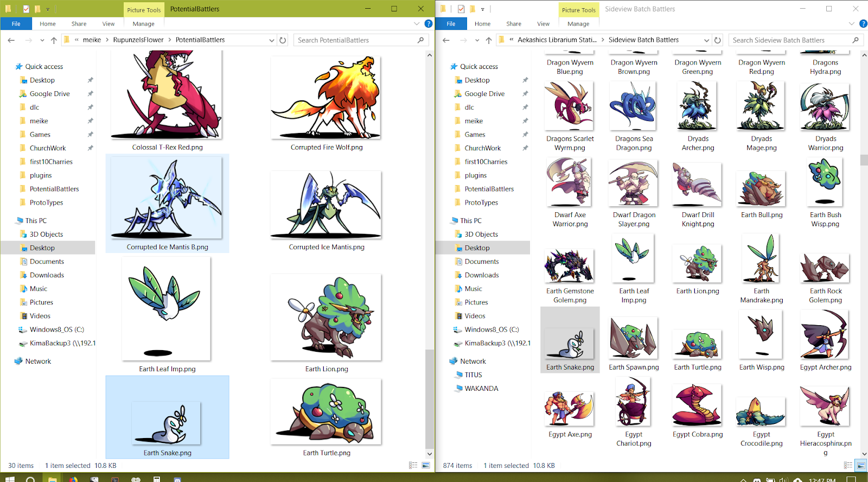
Task: Refresh the PotentialBattlers folder view
Action: [283, 40]
